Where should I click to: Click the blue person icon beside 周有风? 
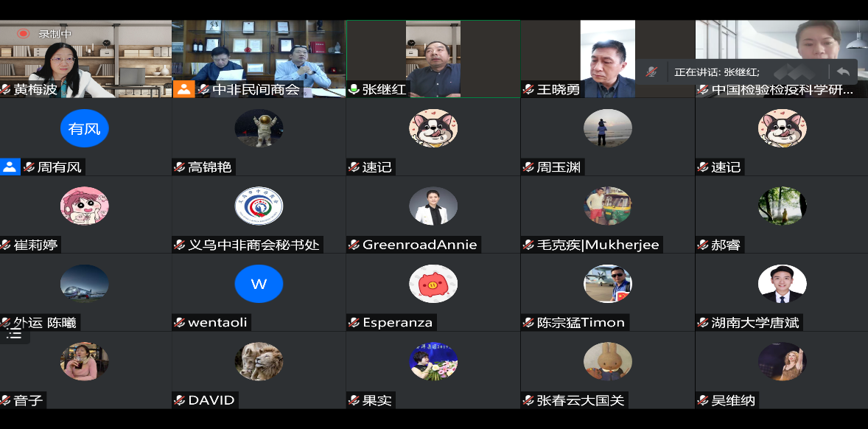10,167
